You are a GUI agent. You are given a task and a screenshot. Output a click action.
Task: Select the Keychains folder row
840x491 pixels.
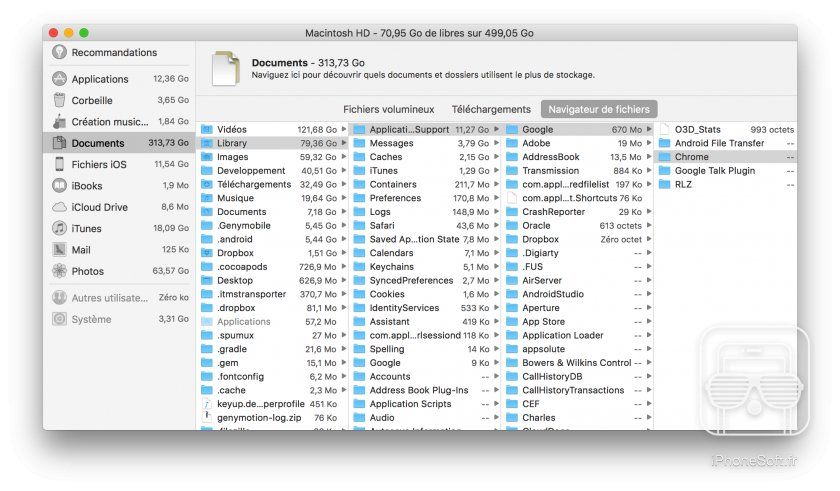(x=425, y=267)
